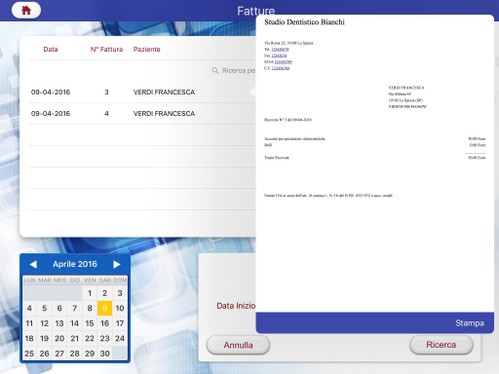This screenshot has height=374, width=499.
Task: Sort by the Data column header
Action: pyautogui.click(x=51, y=49)
